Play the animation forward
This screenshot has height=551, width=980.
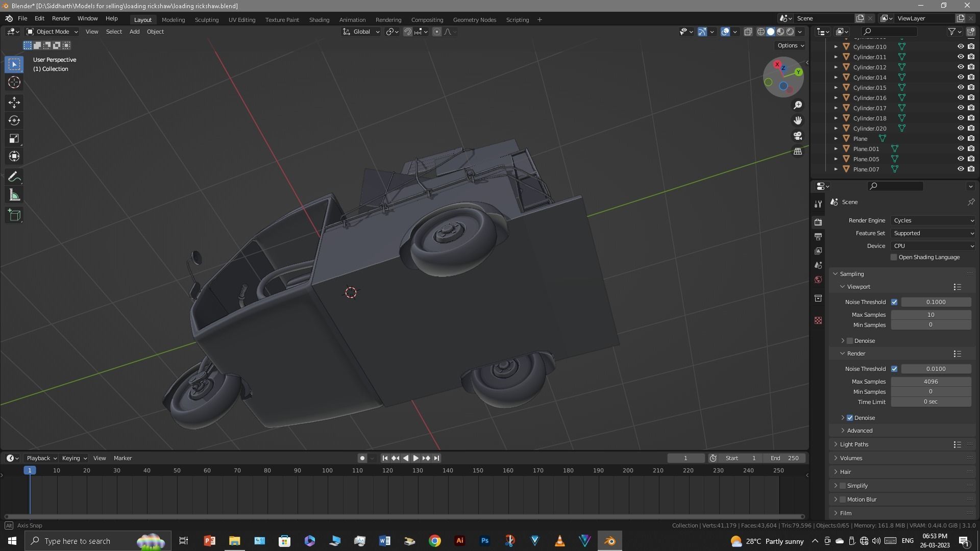pyautogui.click(x=416, y=458)
